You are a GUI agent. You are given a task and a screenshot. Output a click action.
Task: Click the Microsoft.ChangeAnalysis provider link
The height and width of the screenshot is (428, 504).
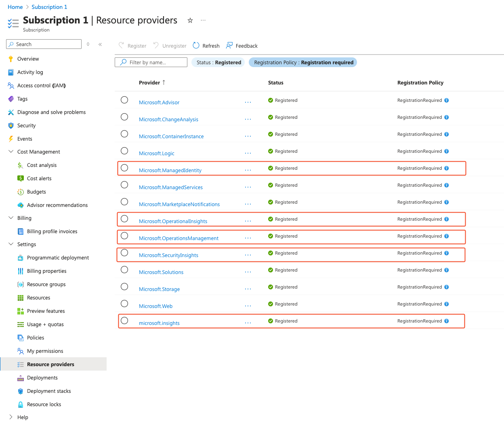168,120
